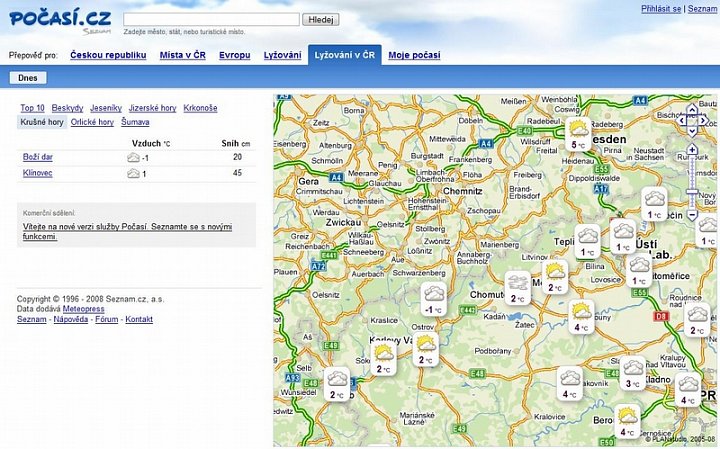The width and height of the screenshot is (720, 449).
Task: Click the 1 °C marker beside Ústí label
Action: (623, 236)
